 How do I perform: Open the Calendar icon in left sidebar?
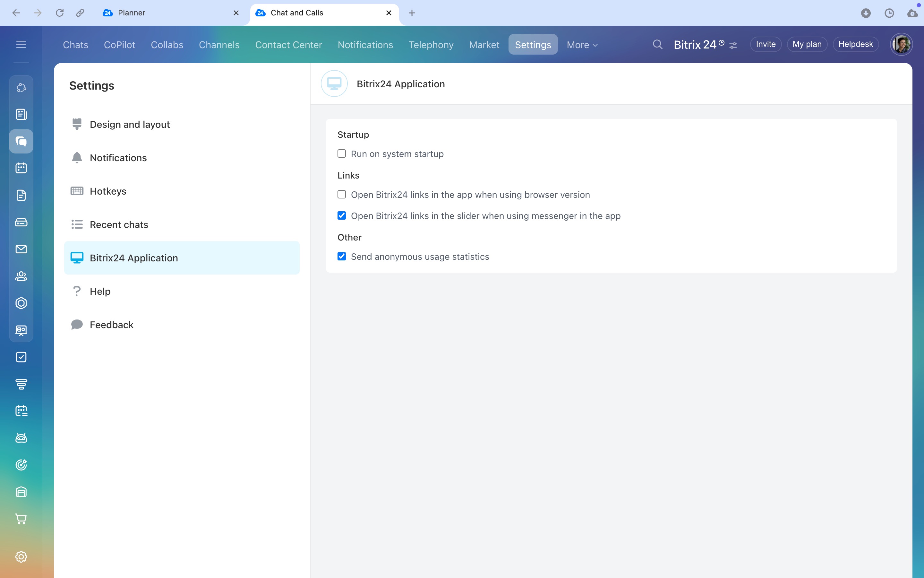tap(21, 168)
